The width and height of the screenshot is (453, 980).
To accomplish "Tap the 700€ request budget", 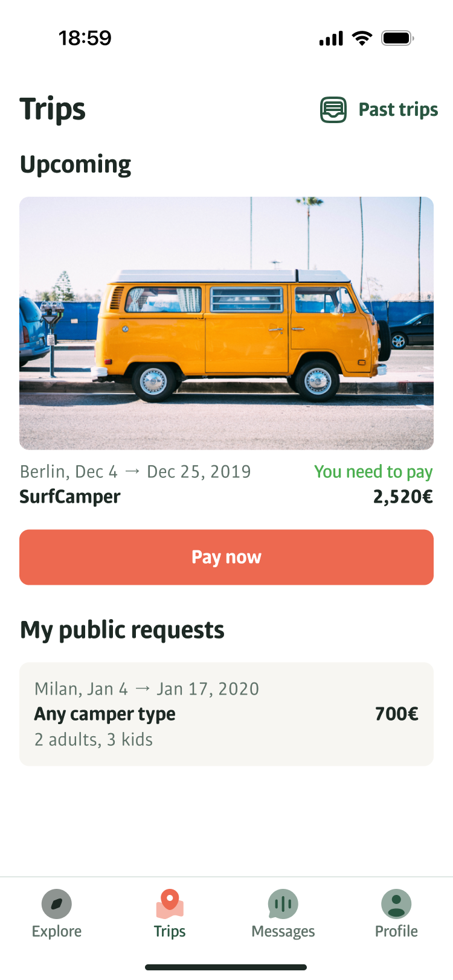I will [396, 714].
